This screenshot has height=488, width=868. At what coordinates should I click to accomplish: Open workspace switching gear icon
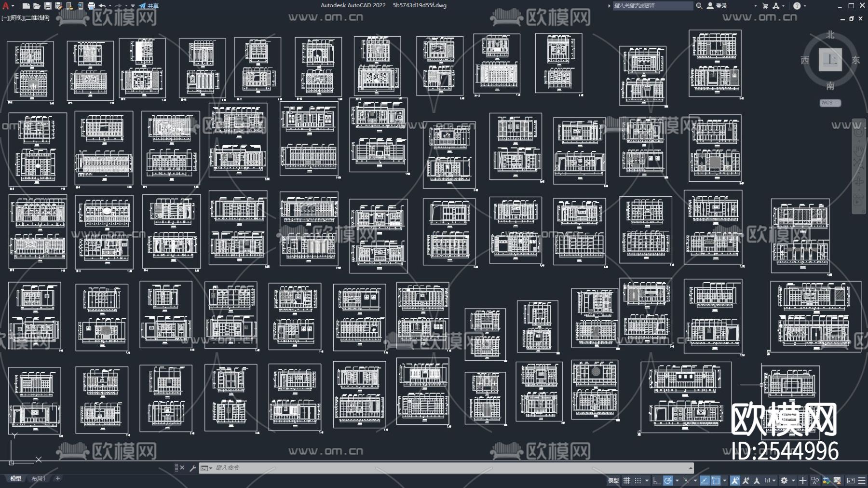coord(784,480)
